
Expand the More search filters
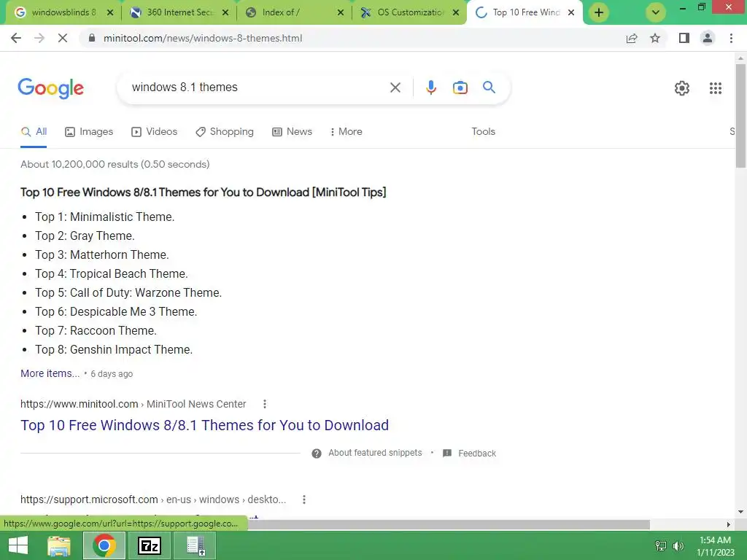point(347,132)
